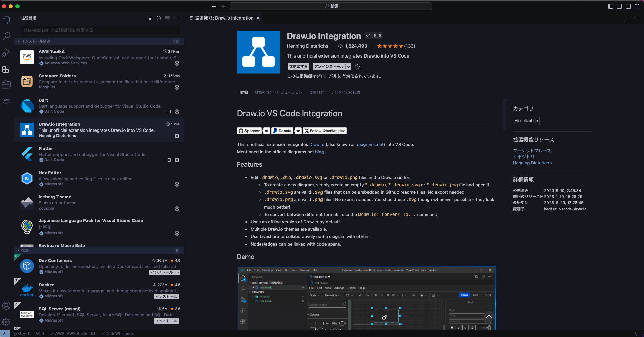The image size is (644, 337).
Task: Open gear menu for Draw.io Integration list item
Action: coord(177,136)
